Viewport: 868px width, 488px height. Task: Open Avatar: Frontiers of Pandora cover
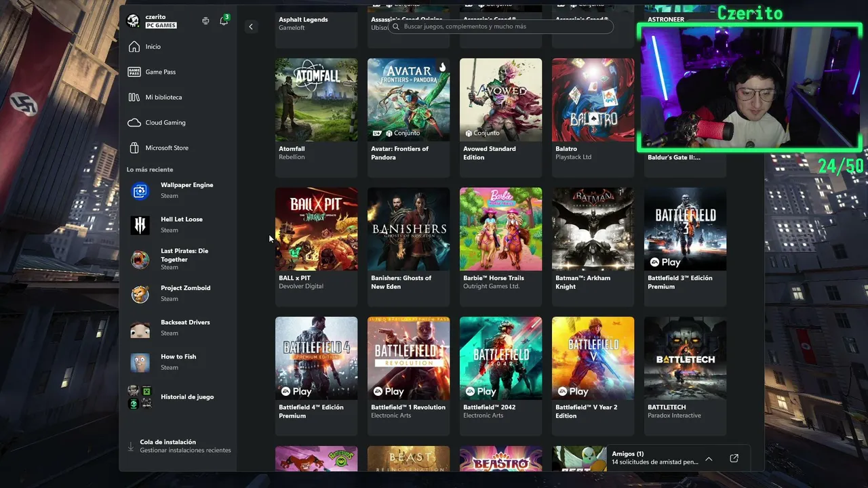[408, 100]
